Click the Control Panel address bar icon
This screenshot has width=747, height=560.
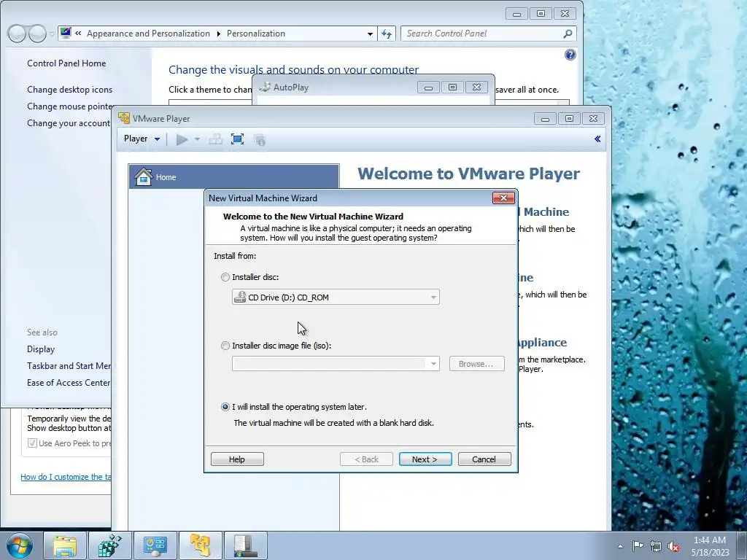[x=66, y=34]
